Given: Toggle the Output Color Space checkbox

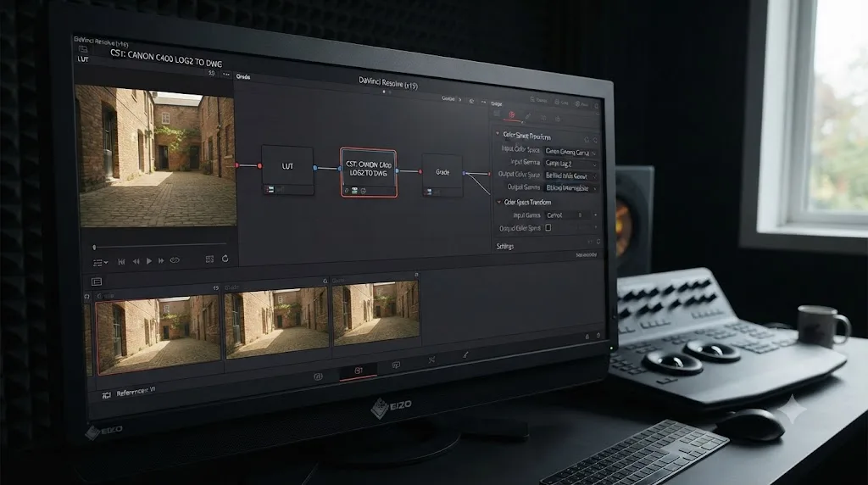Looking at the screenshot, I should coord(548,227).
